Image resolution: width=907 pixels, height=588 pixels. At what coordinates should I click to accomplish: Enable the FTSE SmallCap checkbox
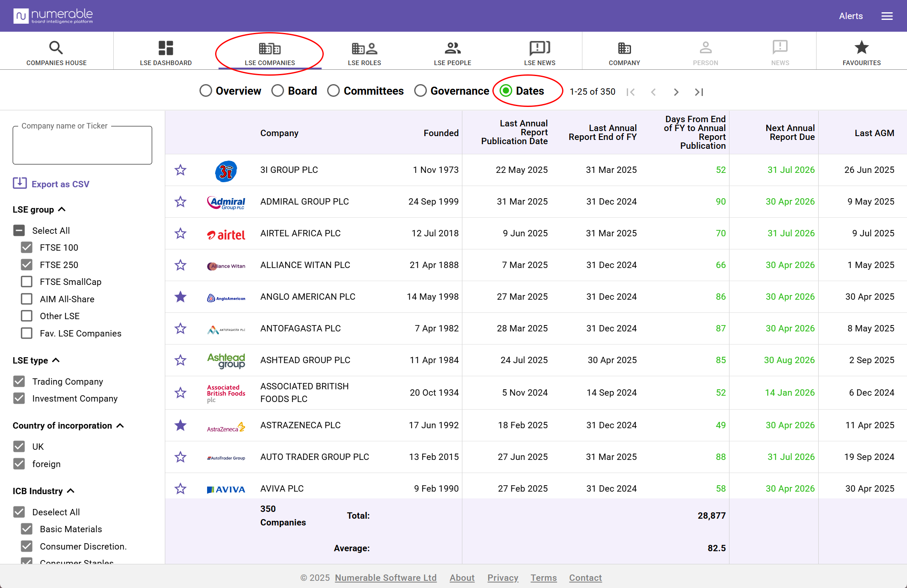[x=27, y=282]
